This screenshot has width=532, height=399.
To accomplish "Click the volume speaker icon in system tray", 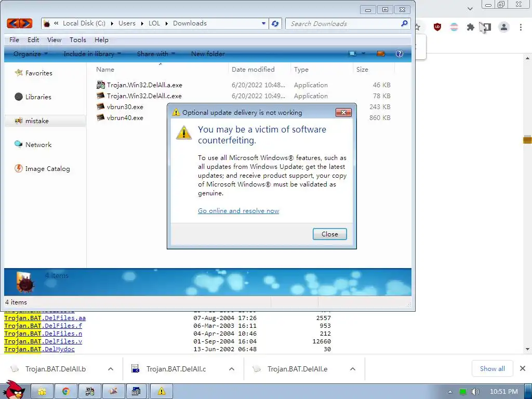I will coord(475,392).
